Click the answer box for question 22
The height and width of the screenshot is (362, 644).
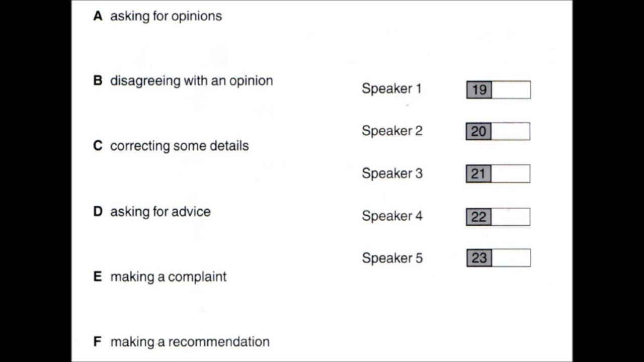pos(510,217)
